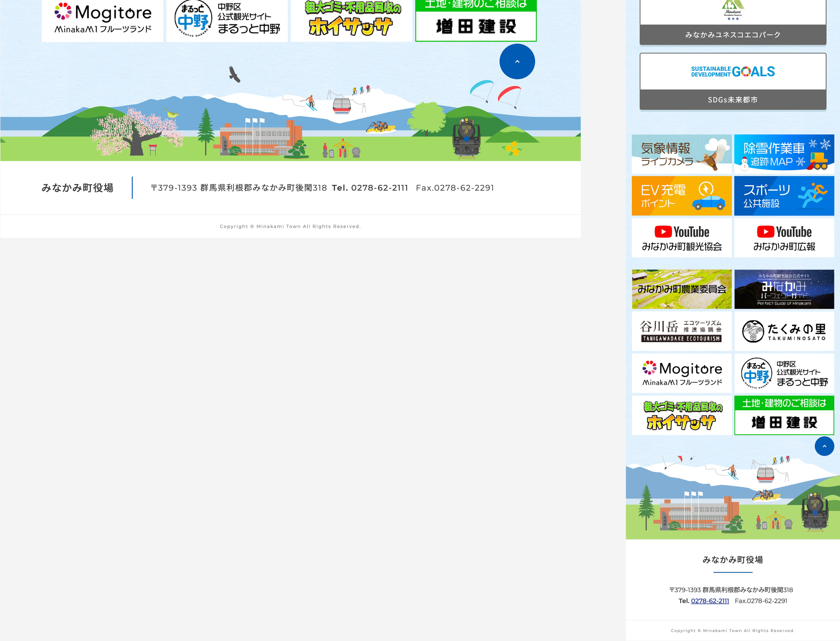This screenshot has width=840, height=641.
Task: Open the みなかみパーフェクトガイド banner
Action: pos(784,289)
